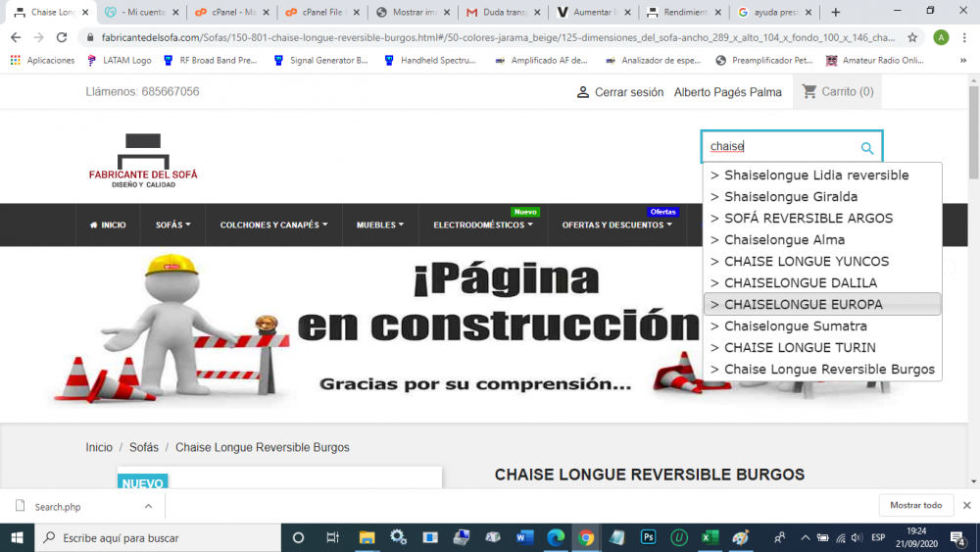Viewport: 980px width, 552px height.
Task: Click the Wi-Fi network tray icon
Action: (841, 538)
